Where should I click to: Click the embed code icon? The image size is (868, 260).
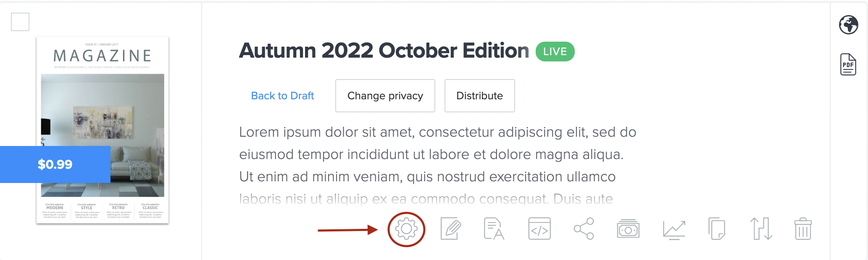point(539,229)
